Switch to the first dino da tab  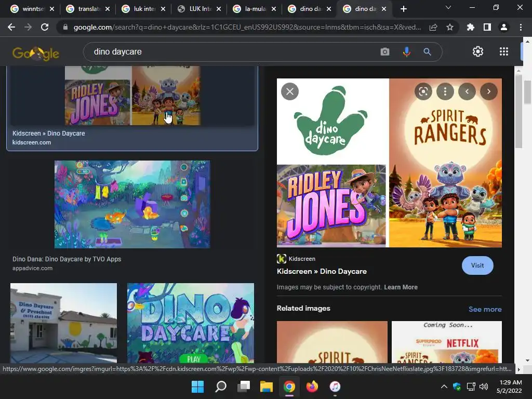click(x=310, y=9)
